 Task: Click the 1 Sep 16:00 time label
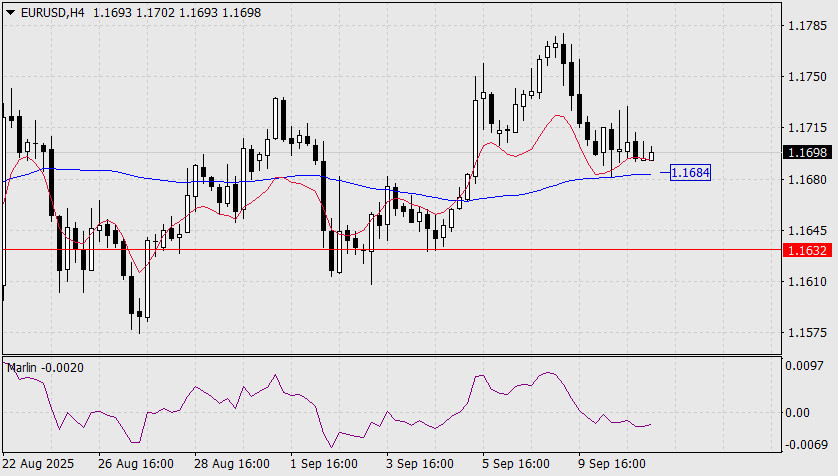(x=324, y=464)
